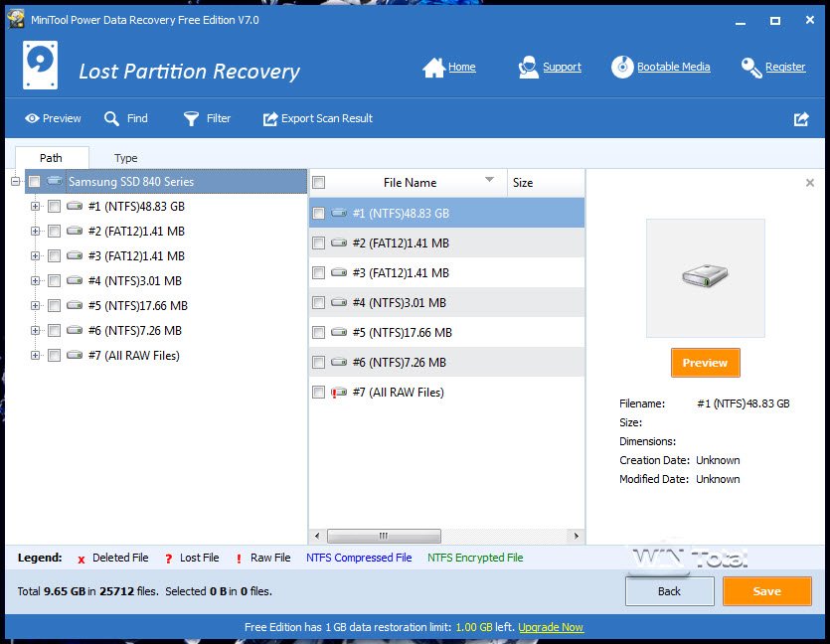Image resolution: width=830 pixels, height=644 pixels.
Task: Switch to the Path tab
Action: [52, 158]
